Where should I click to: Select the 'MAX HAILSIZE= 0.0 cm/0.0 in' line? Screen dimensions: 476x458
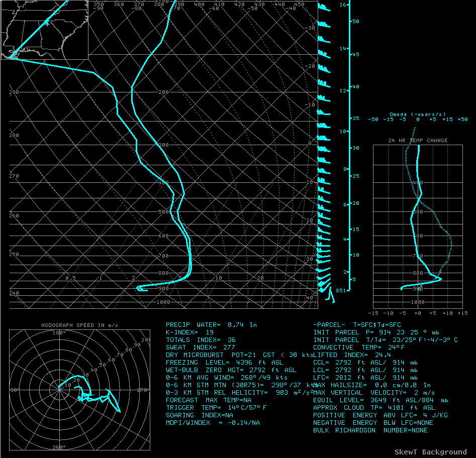(x=372, y=385)
